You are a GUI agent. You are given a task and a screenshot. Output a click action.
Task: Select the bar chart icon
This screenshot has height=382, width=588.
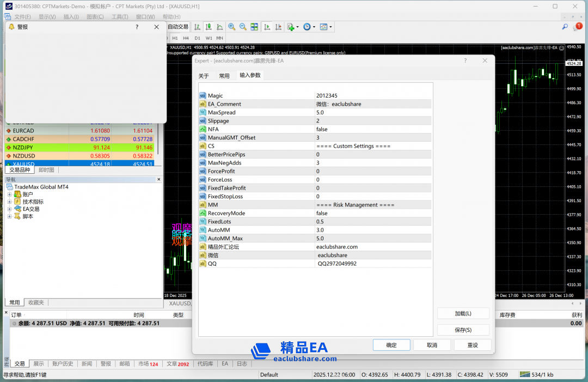coord(197,27)
